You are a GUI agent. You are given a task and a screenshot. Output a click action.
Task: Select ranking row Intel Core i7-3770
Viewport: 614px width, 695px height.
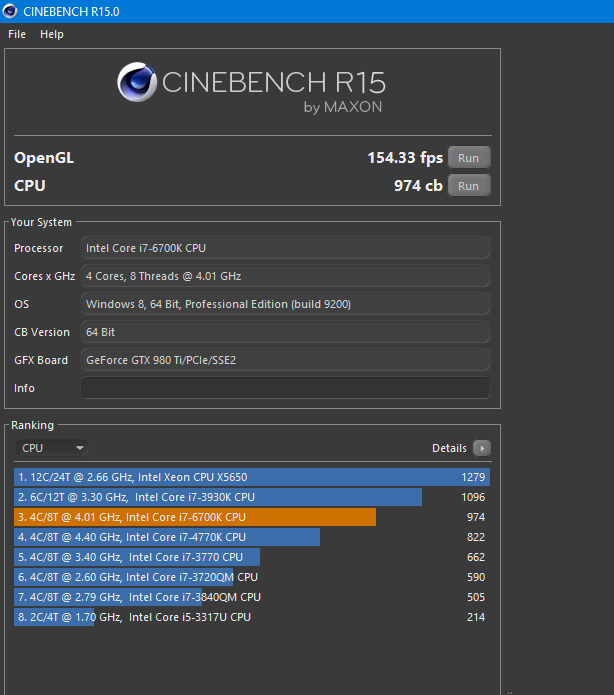[x=252, y=557]
